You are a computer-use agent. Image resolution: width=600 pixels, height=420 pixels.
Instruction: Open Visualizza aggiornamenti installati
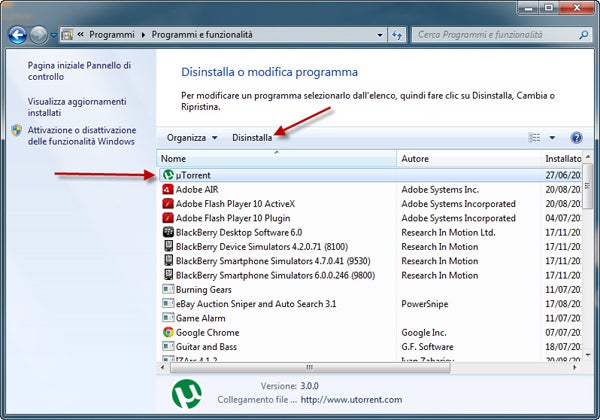[77, 107]
